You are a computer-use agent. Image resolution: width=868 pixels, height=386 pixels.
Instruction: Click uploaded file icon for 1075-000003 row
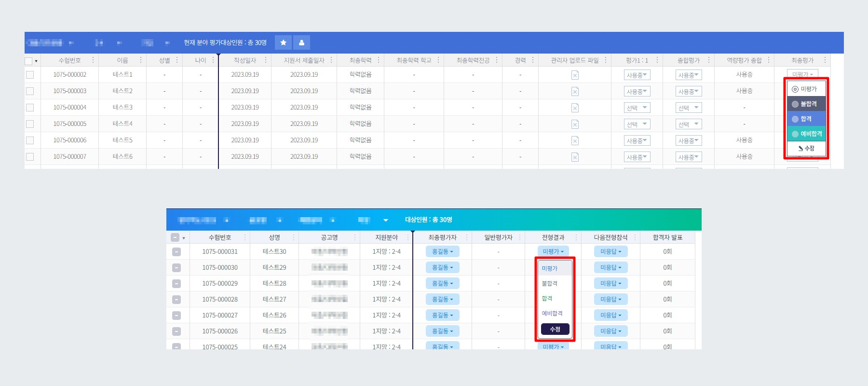click(x=575, y=91)
